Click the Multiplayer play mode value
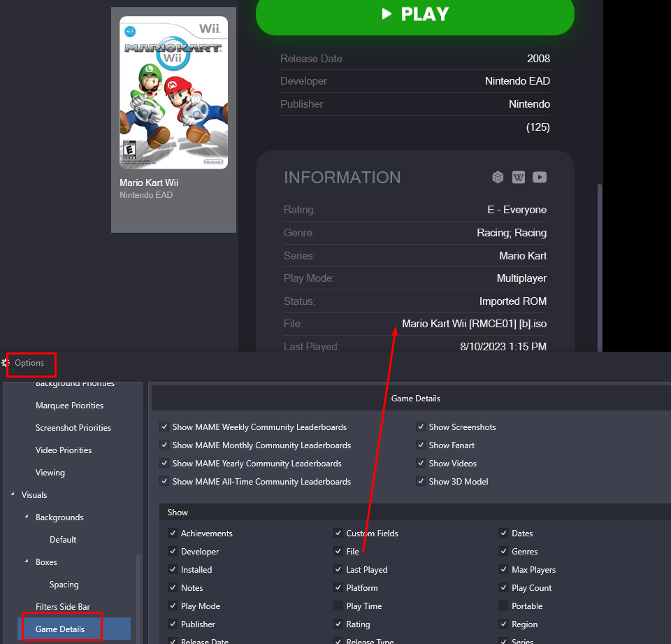The height and width of the screenshot is (644, 671). (x=521, y=278)
